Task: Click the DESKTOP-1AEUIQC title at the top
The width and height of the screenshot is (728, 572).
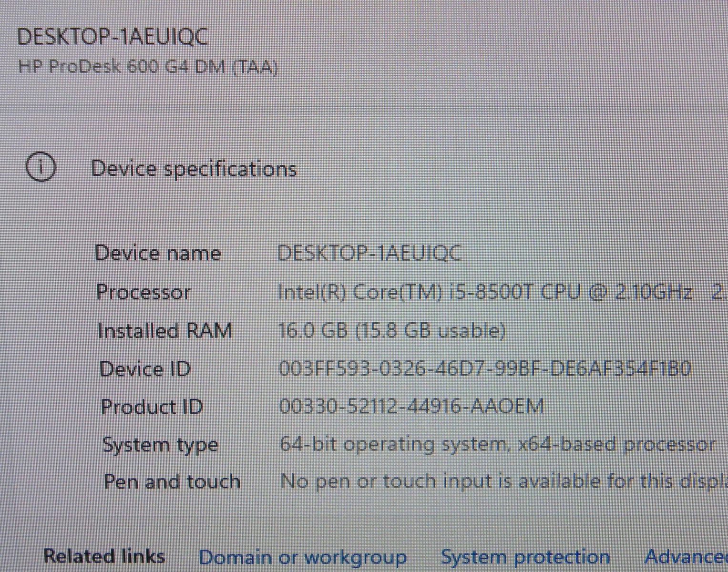Action: [113, 37]
